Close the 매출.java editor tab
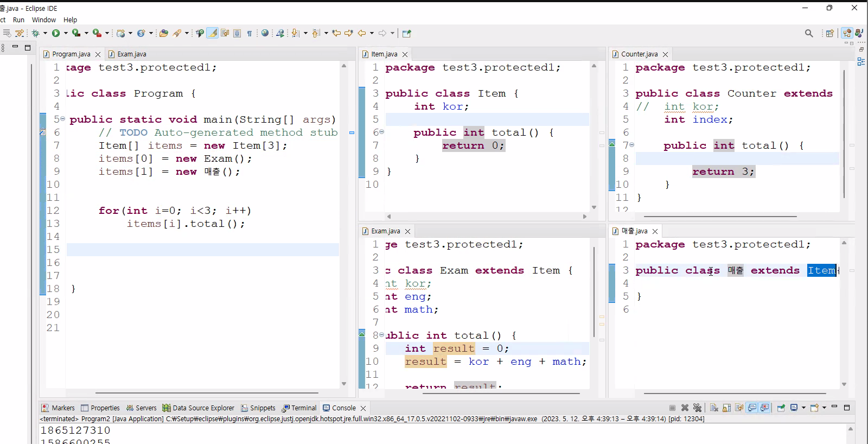The width and height of the screenshot is (868, 444). pyautogui.click(x=655, y=231)
